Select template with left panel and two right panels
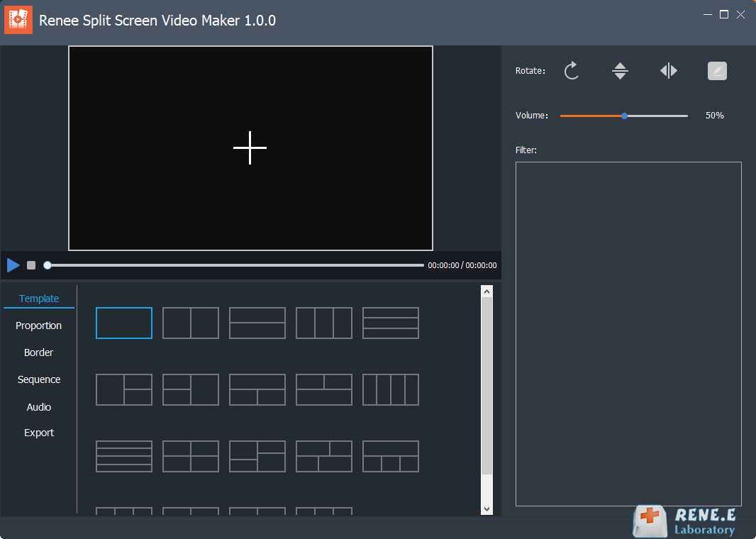756x539 pixels. point(124,389)
